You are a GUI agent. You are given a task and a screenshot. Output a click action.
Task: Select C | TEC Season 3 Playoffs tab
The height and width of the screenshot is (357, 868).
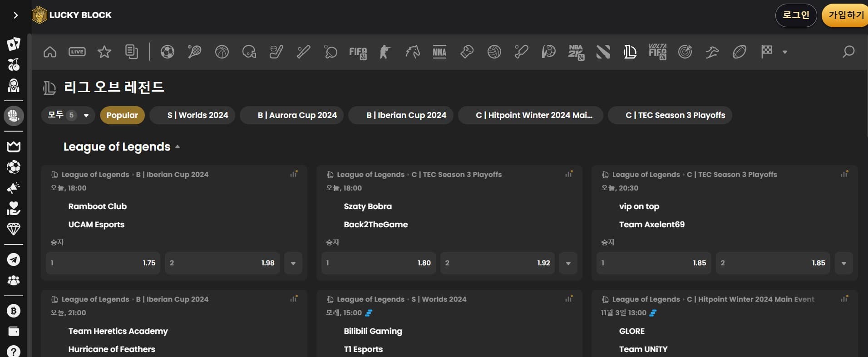(x=670, y=115)
